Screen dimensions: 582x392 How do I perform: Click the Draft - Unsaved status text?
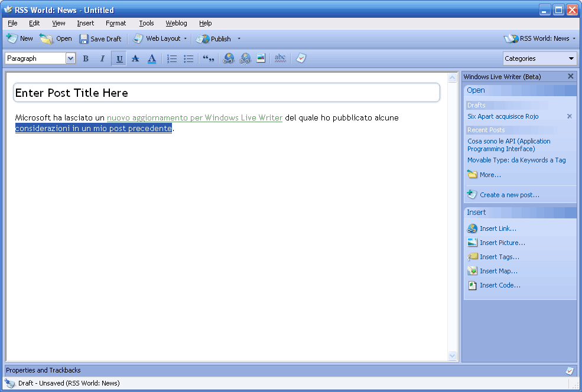click(69, 383)
